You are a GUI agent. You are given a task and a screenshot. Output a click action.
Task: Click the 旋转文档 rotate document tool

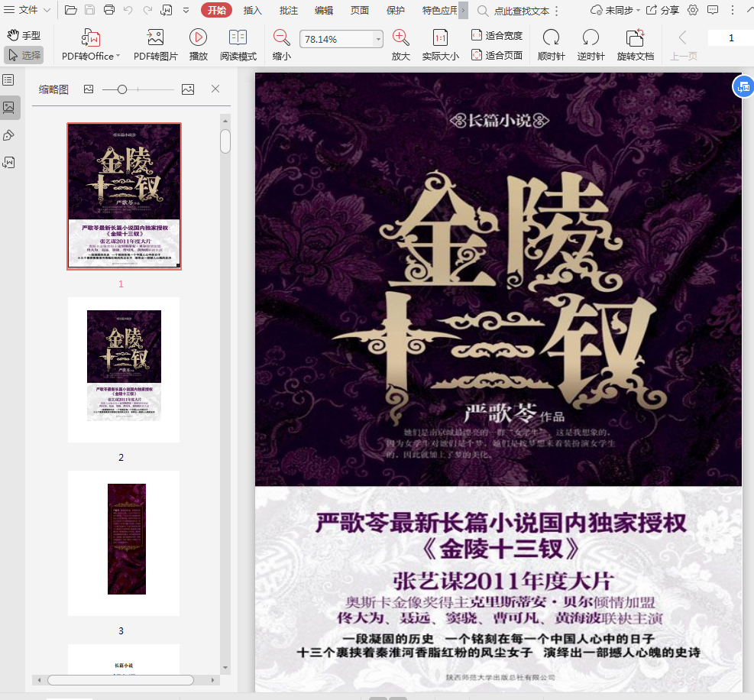(x=636, y=45)
